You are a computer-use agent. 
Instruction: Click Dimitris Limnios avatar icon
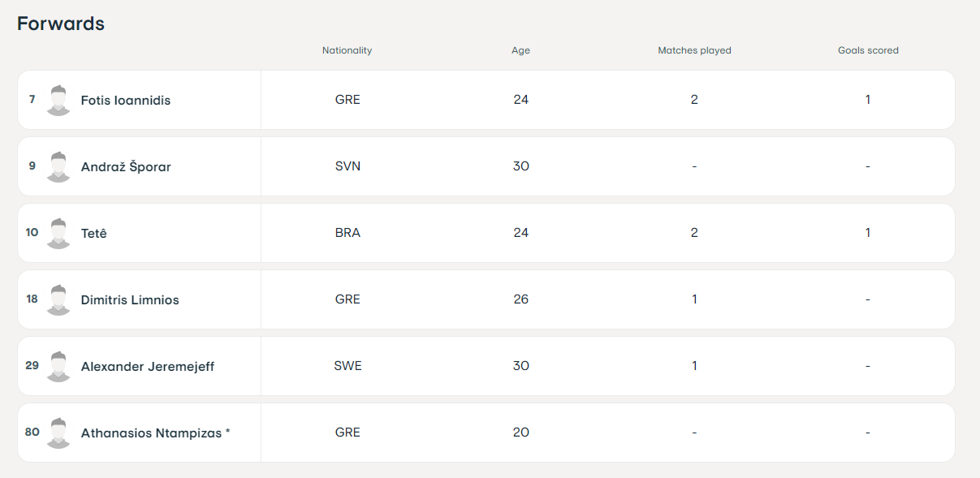tap(58, 299)
